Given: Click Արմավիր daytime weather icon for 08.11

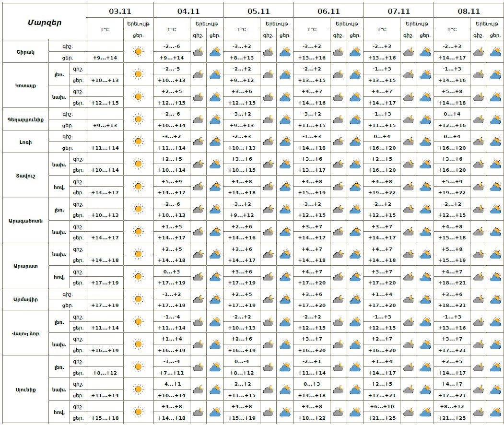Looking at the screenshot, I should [495, 299].
